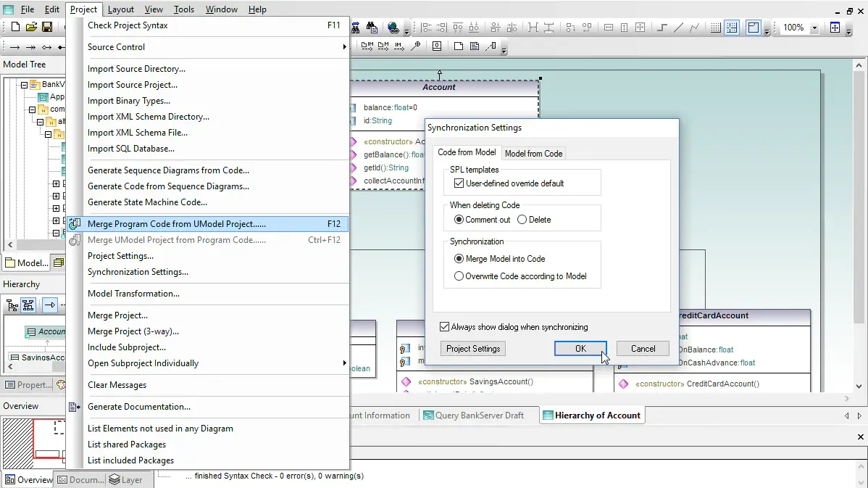Choose Overwrite Code according to Model
The width and height of the screenshot is (868, 488).
point(459,276)
